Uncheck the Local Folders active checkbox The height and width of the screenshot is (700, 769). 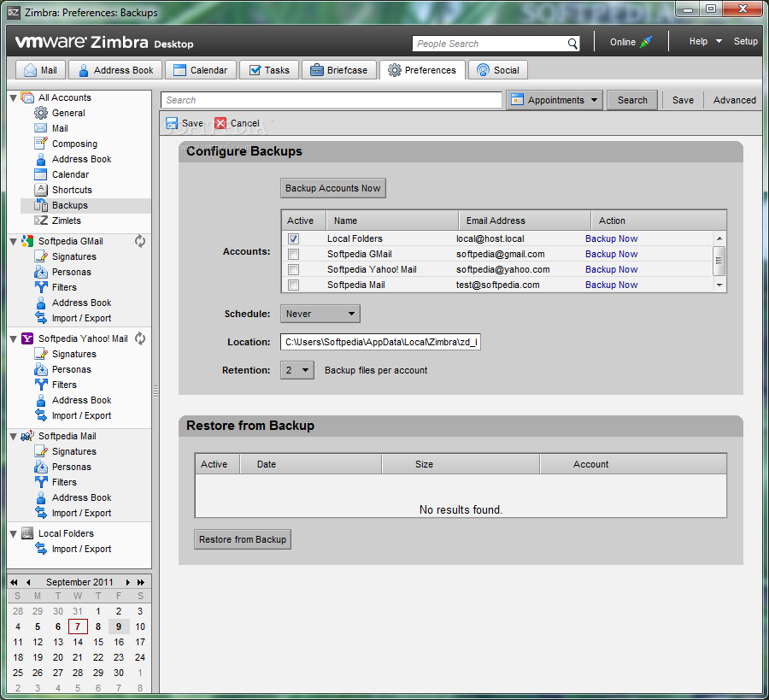click(x=293, y=239)
